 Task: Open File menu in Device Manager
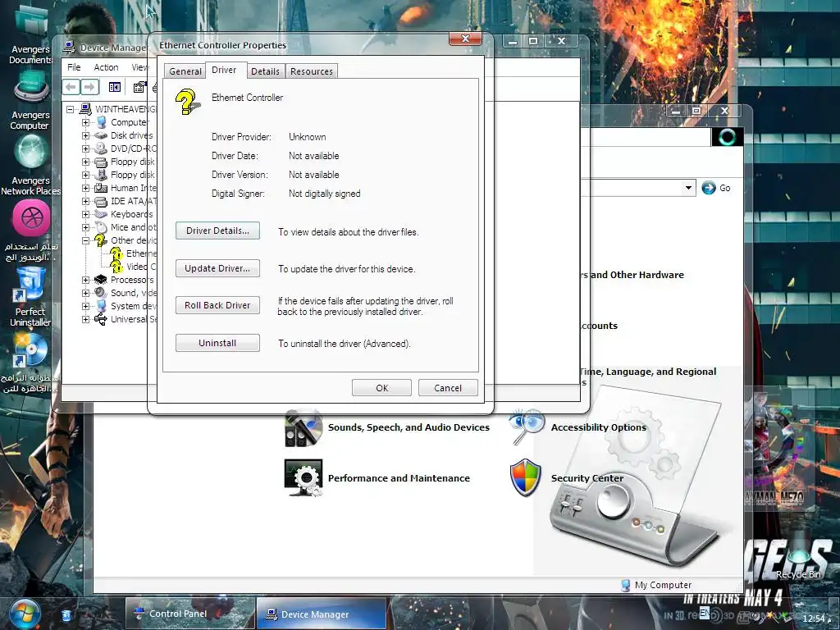74,67
